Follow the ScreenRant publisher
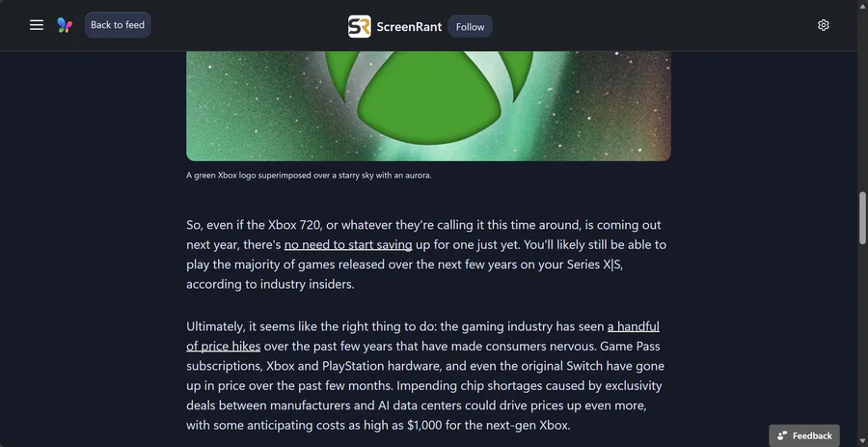The width and height of the screenshot is (868, 447). 471,26
